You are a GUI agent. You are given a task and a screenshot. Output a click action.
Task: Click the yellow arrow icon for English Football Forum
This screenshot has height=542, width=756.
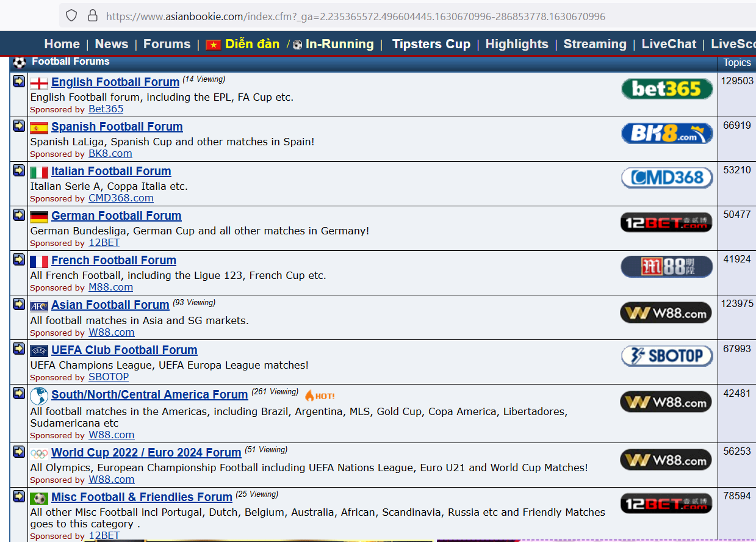19,81
